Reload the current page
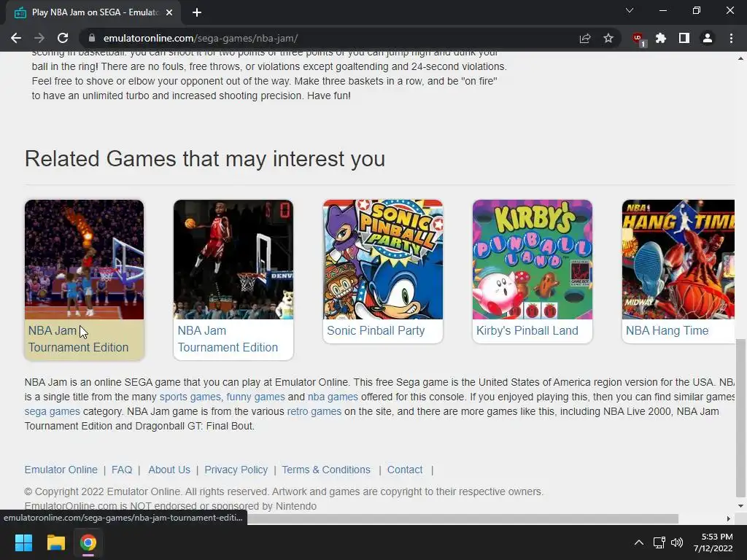747x560 pixels. coord(63,38)
